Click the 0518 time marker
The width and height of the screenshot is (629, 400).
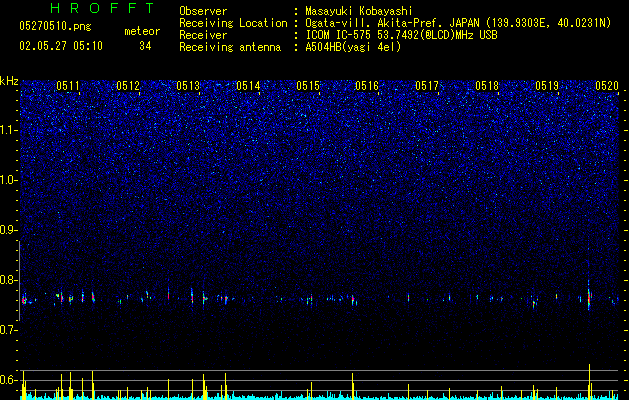pos(487,86)
